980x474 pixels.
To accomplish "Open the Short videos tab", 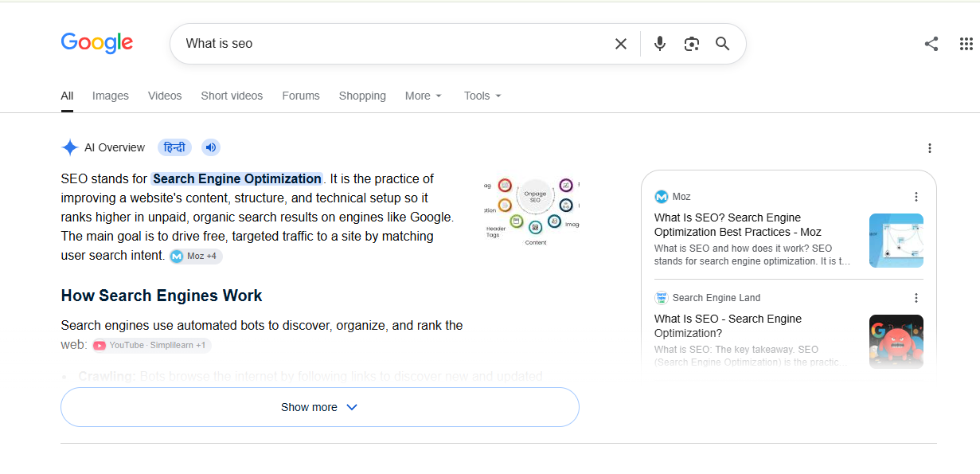I will pos(232,96).
